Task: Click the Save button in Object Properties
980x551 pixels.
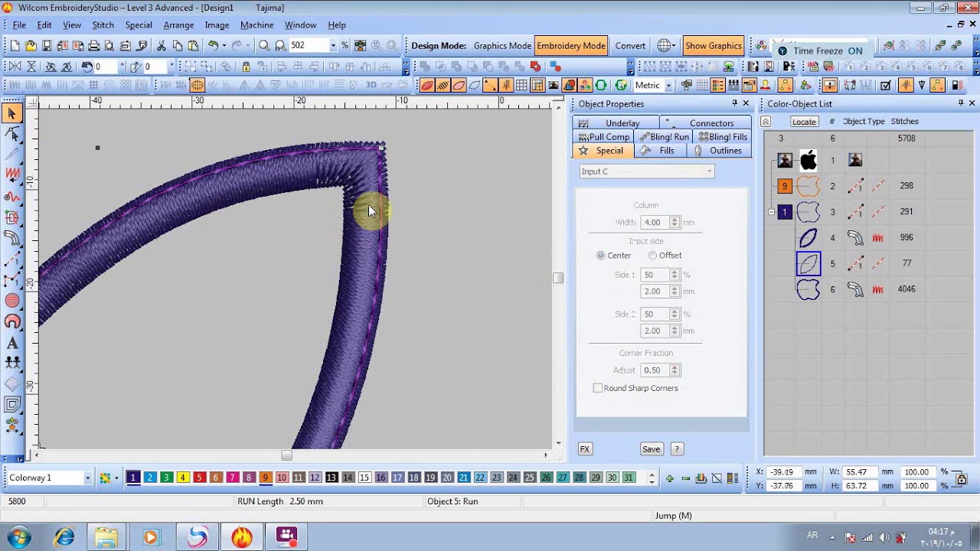Action: pyautogui.click(x=651, y=449)
